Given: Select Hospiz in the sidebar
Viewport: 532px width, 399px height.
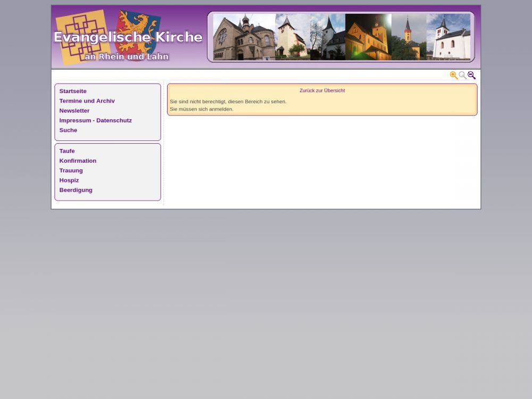Looking at the screenshot, I should coord(69,180).
